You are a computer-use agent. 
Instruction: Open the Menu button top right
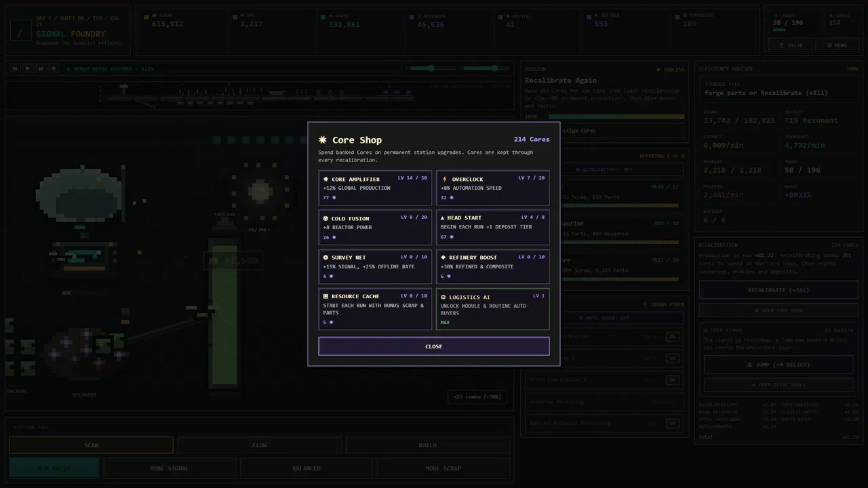pos(838,45)
